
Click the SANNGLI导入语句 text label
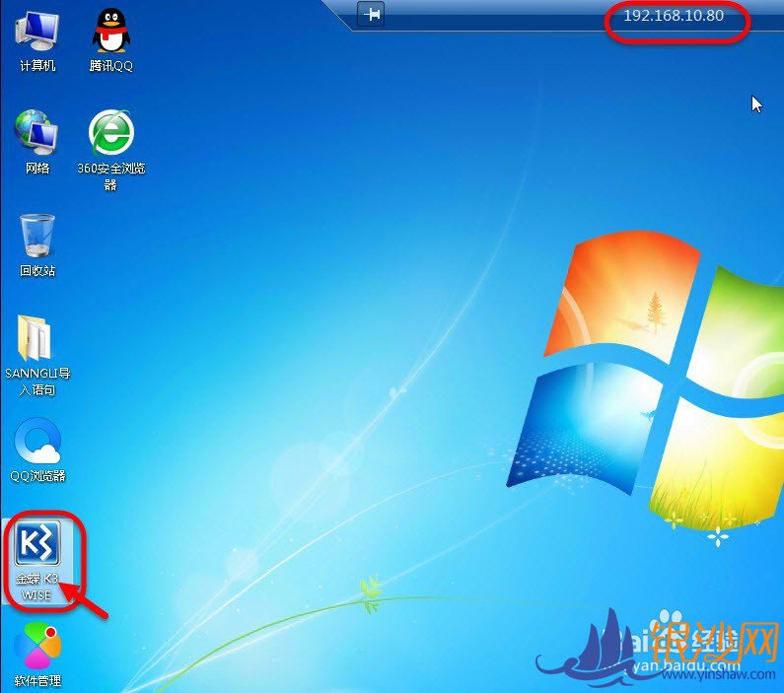tap(37, 381)
